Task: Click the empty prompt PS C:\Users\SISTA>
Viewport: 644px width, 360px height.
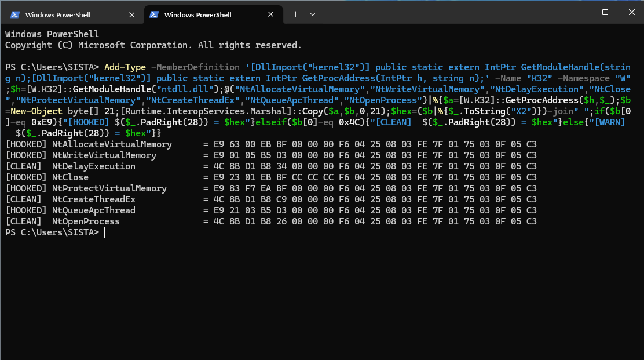Action: pos(52,232)
